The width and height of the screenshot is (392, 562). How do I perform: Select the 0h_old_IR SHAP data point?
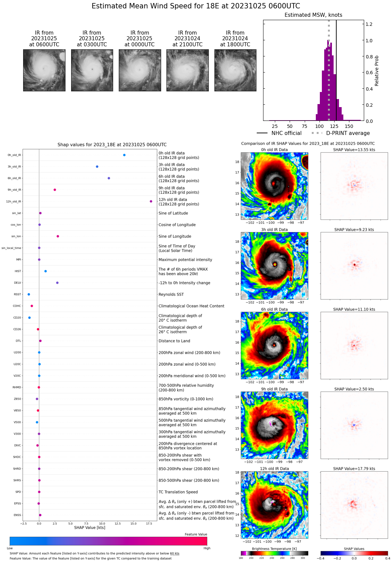tap(124, 155)
